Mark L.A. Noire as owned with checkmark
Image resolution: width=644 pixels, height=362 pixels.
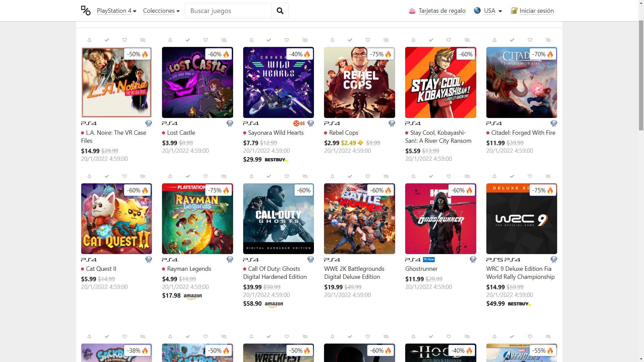pyautogui.click(x=107, y=40)
